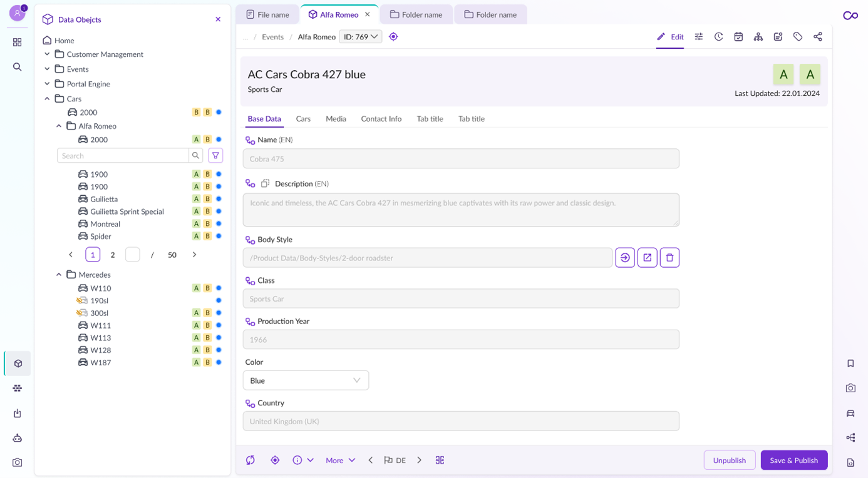The height and width of the screenshot is (478, 868).
Task: Click the Save & Publish button
Action: point(793,460)
